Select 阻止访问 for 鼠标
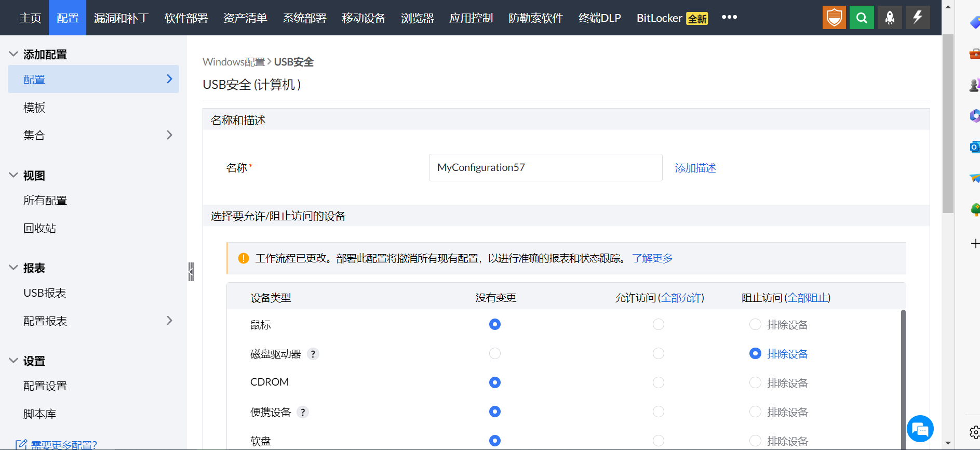Viewport: 980px width, 450px height. pos(755,324)
